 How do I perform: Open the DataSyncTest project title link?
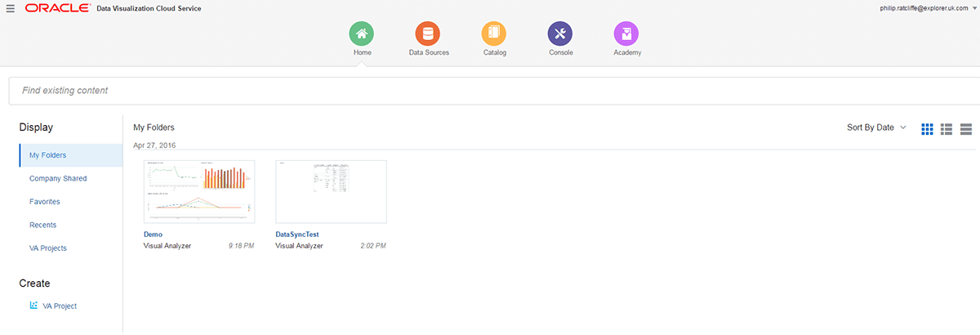[297, 234]
